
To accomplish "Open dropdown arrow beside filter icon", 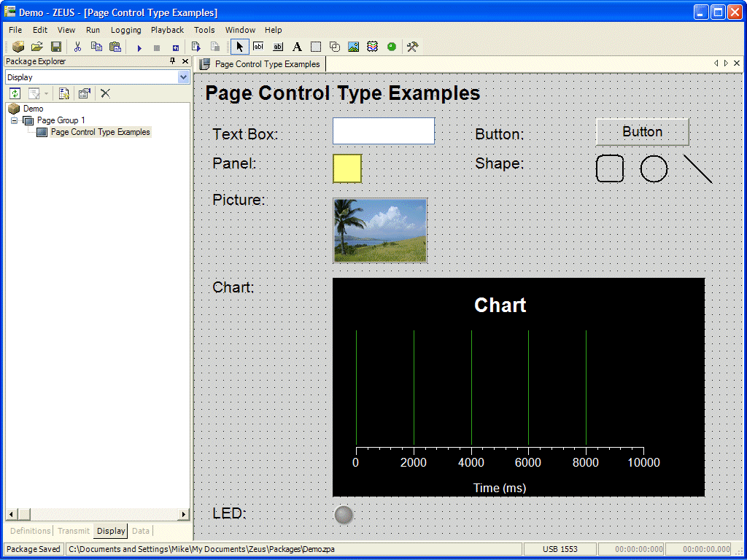I will [46, 93].
